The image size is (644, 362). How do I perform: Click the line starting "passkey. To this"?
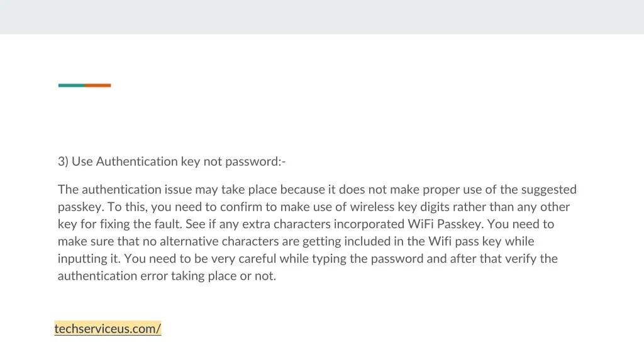[313, 207]
